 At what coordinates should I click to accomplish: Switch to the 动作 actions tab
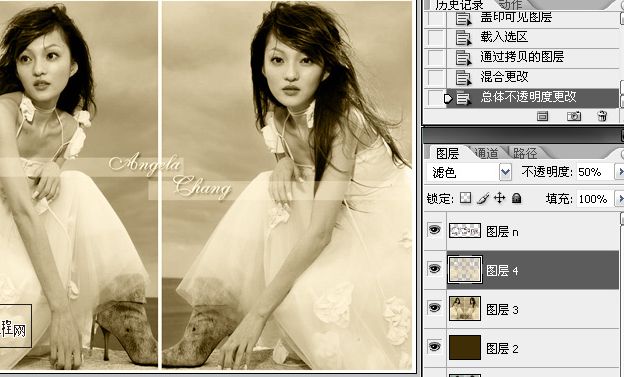point(510,5)
